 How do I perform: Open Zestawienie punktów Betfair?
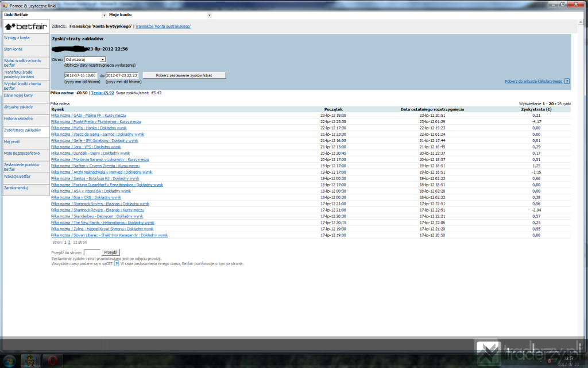click(x=22, y=167)
